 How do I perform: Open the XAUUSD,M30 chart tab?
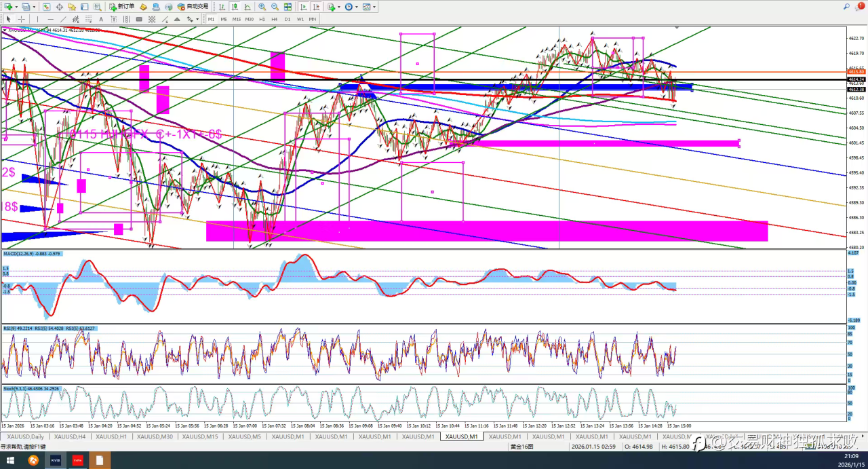(155, 436)
